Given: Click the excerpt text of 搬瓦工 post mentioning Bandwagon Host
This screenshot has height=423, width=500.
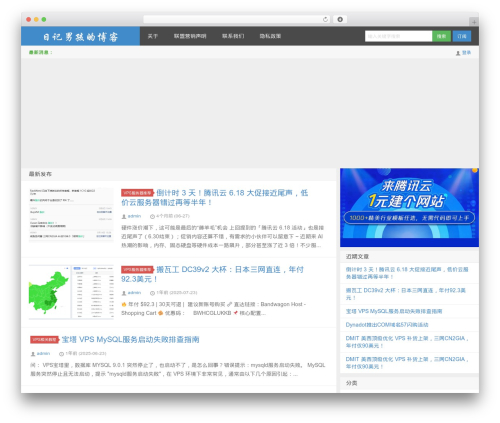Looking at the screenshot, I should (x=213, y=309).
